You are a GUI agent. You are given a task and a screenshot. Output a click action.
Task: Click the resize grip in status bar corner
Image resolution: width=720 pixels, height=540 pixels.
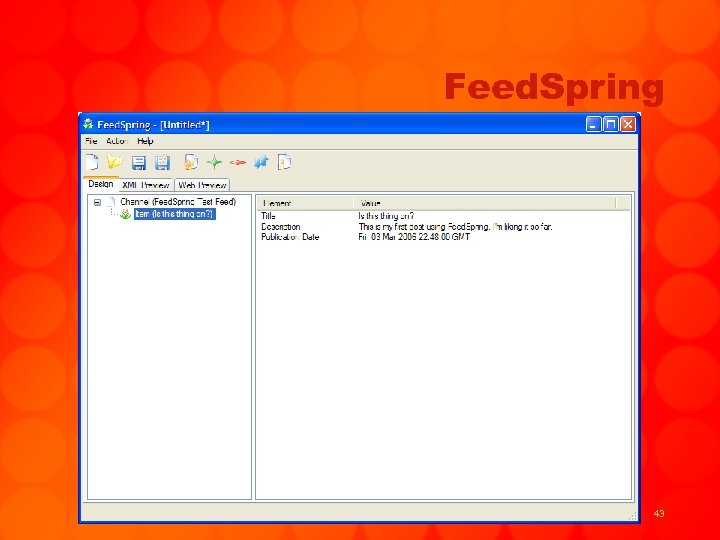pyautogui.click(x=633, y=516)
